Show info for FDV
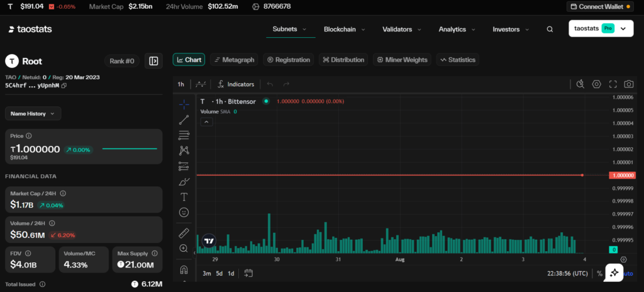This screenshot has height=292, width=644. pos(28,254)
